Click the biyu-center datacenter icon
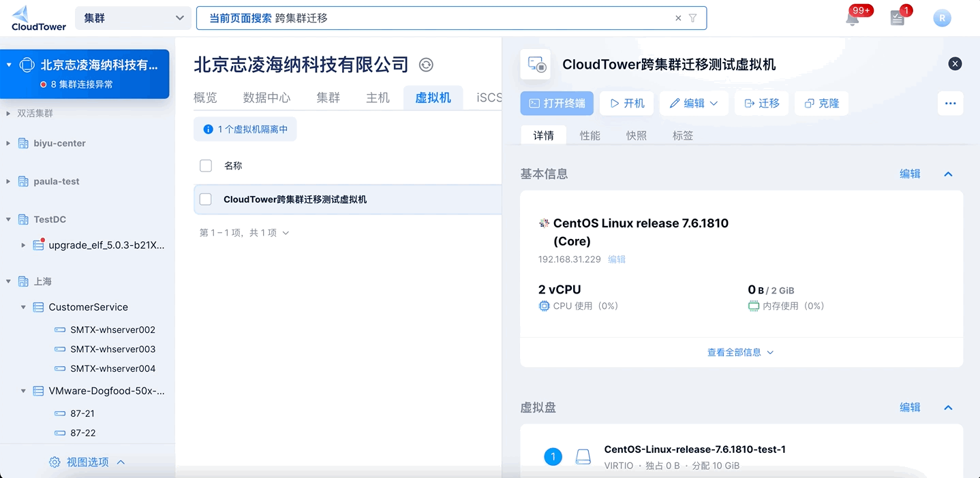This screenshot has width=980, height=478. tap(23, 144)
